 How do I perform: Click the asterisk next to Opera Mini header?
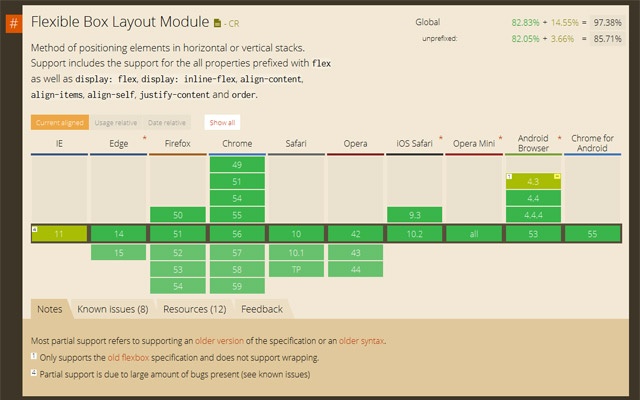tap(500, 139)
